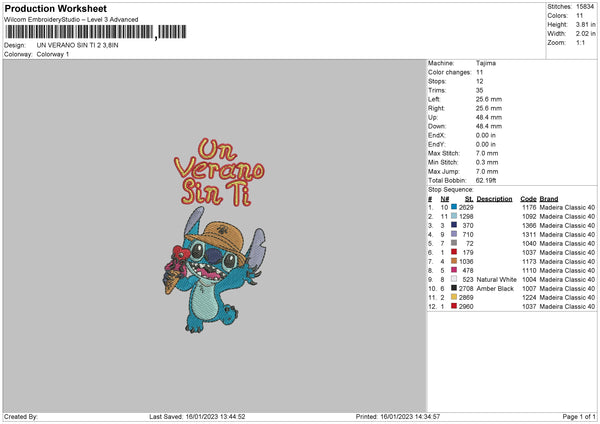This screenshot has width=600, height=424.
Task: Select the Machine value "Tajima"
Action: 486,63
